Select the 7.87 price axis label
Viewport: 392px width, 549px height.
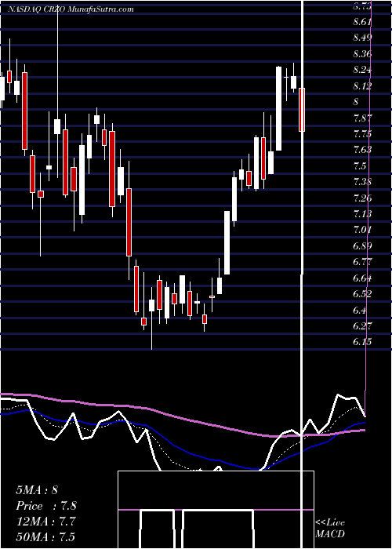click(362, 118)
